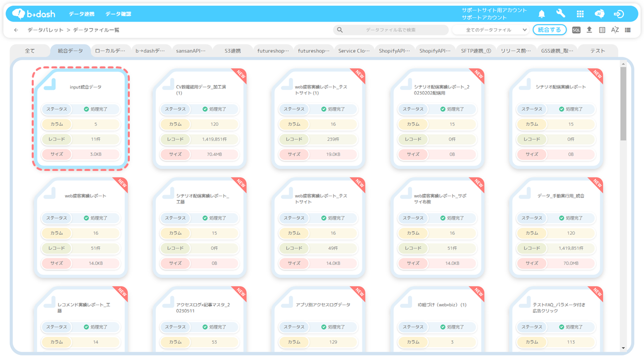Click the chat support mascot icon

(x=599, y=14)
